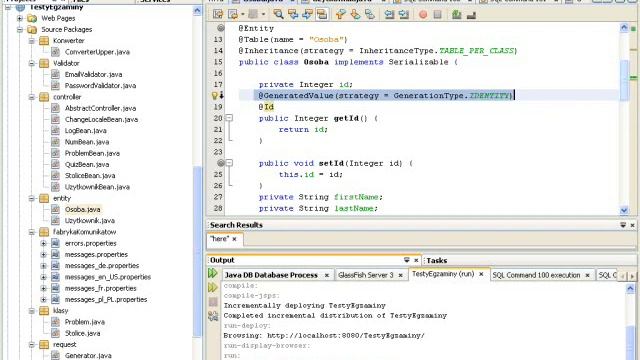Viewport: 640px width, 360px height.
Task: Collapse the setId() method fold marker
Action: click(x=229, y=163)
